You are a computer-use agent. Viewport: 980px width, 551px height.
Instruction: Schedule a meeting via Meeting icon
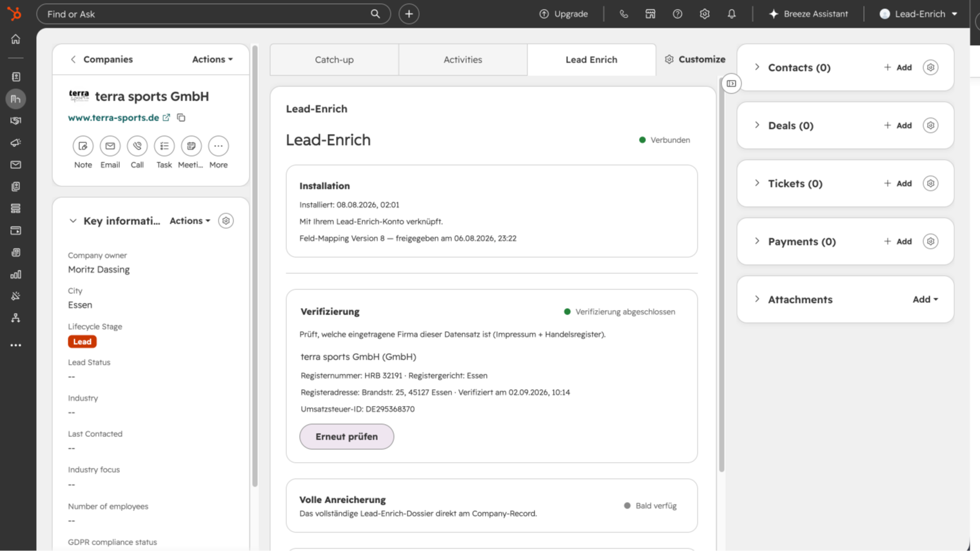191,146
